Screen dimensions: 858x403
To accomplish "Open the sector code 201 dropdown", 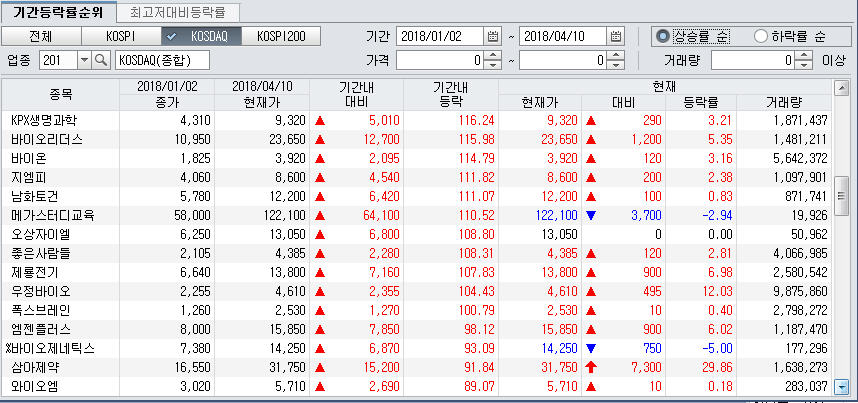I will [84, 60].
